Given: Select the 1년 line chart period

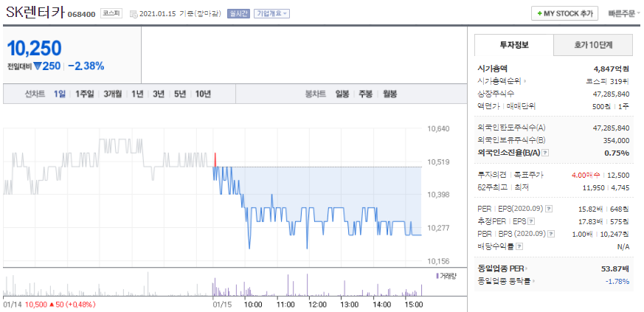Looking at the screenshot, I should click(x=137, y=94).
